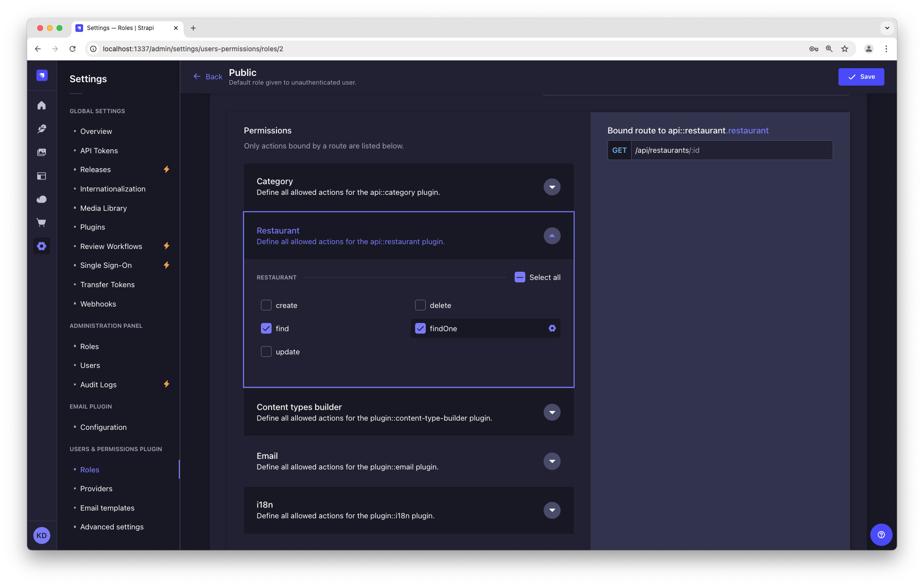
Task: Open advanced settings cog next to findOne
Action: [x=552, y=328]
